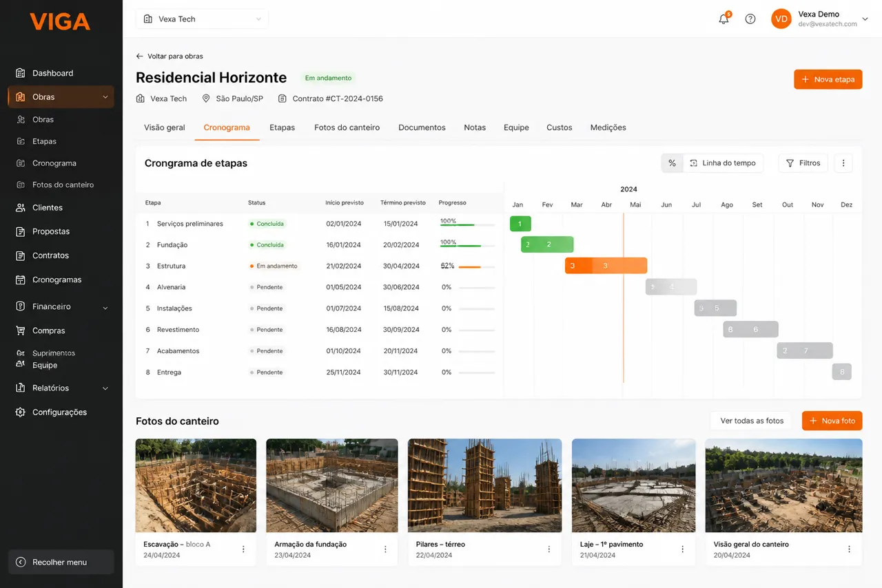Open the Documentos tab
This screenshot has height=588, width=882.
(422, 127)
